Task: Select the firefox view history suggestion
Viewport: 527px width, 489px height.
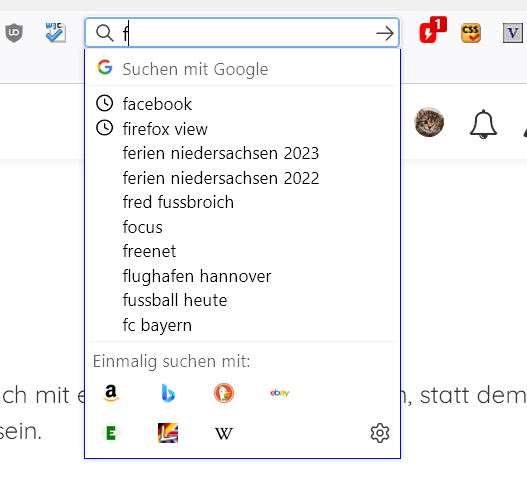Action: (x=242, y=129)
